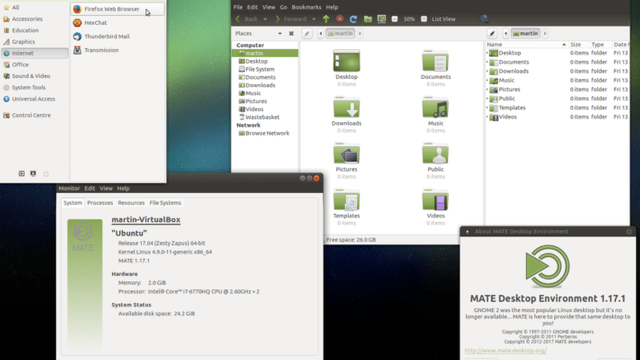Click the red Stop loading icon
The width and height of the screenshot is (640, 360).
340,19
